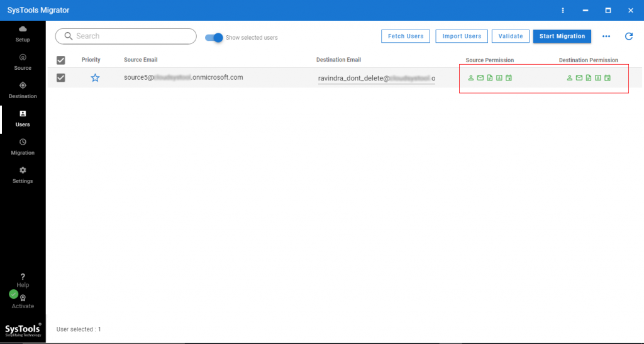The height and width of the screenshot is (344, 644).
Task: Toggle the Show selected users switch
Action: pos(214,37)
